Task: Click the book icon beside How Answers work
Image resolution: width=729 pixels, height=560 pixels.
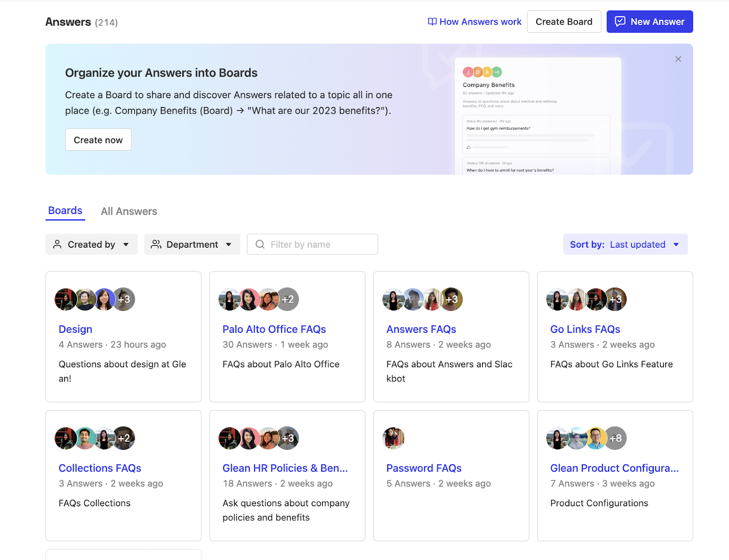Action: click(432, 22)
